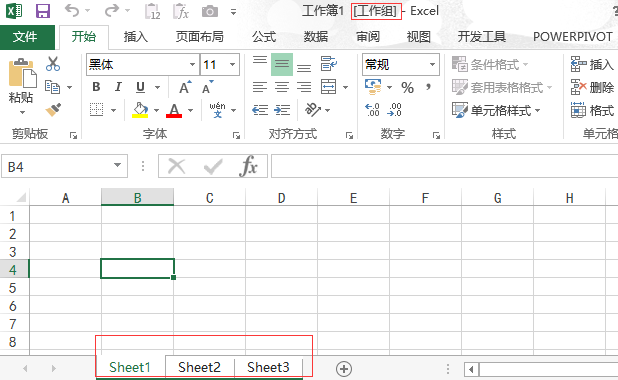Cut selection with the scissors icon
Screen dimensions: 618x380
click(x=53, y=63)
